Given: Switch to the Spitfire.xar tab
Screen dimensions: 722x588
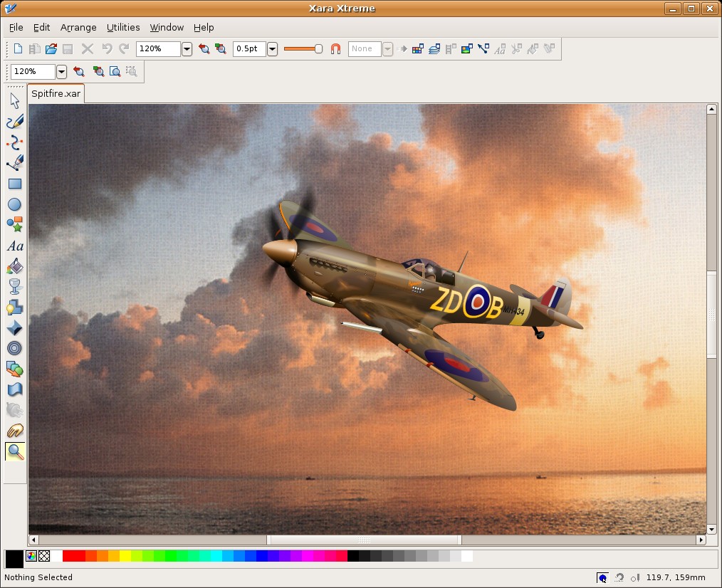Looking at the screenshot, I should (56, 93).
